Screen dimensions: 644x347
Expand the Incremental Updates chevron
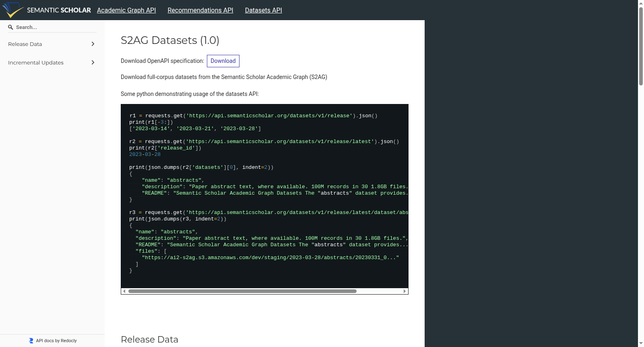click(x=93, y=62)
